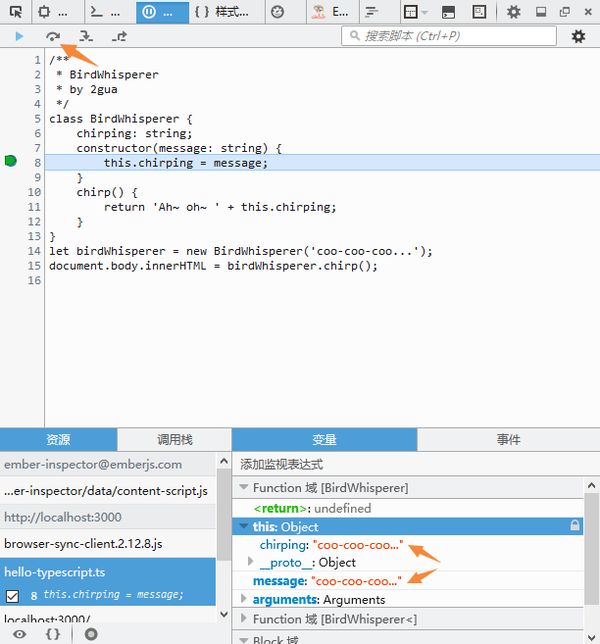Open toolbox settings gear in top bar
Viewport: 600px width, 644px height.
pos(513,12)
